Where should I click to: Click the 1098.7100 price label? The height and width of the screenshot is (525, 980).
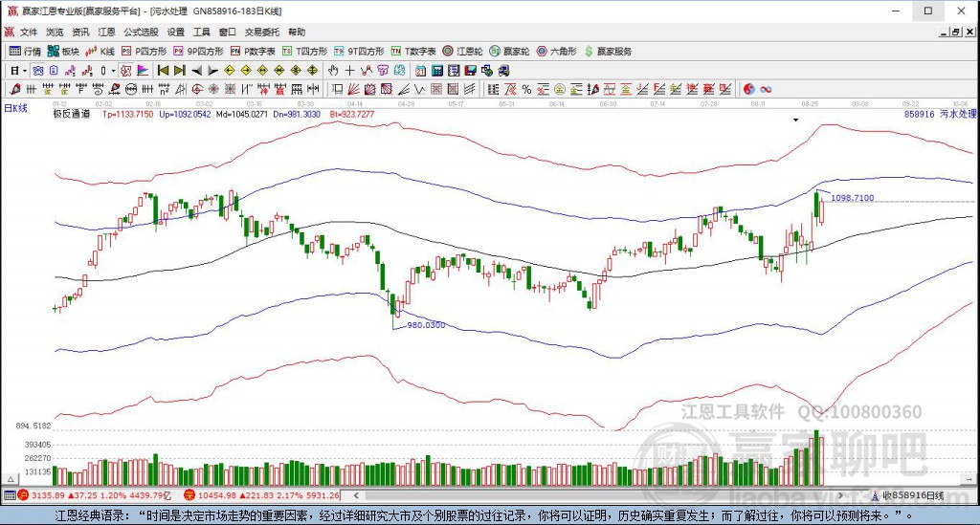coord(853,198)
